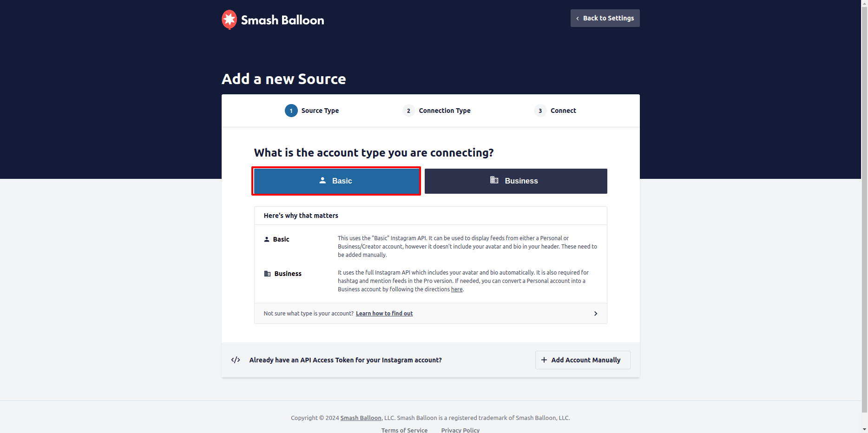Open the Smash Balloon footer link
The image size is (868, 433).
click(361, 418)
